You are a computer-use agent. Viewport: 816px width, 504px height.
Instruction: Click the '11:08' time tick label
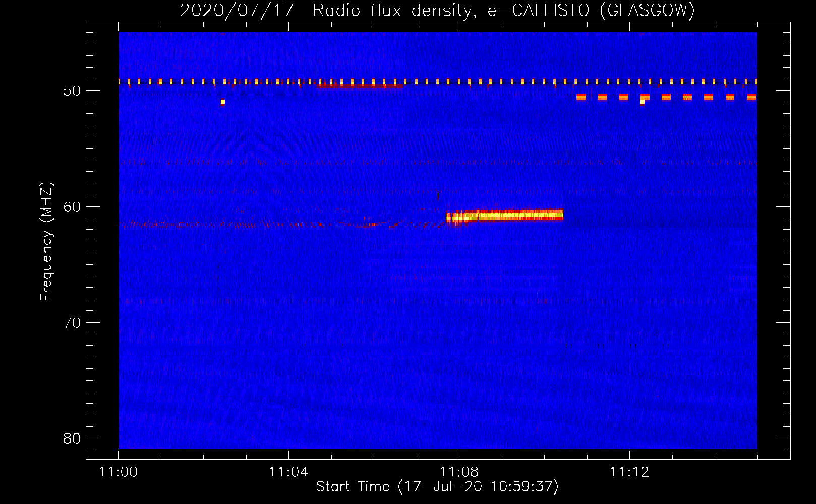click(x=459, y=472)
